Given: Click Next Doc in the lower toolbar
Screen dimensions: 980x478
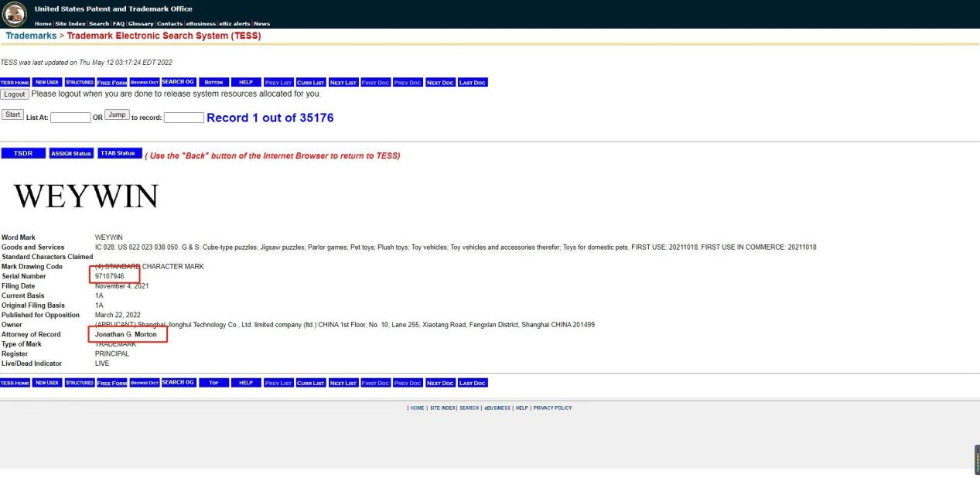Looking at the screenshot, I should point(440,383).
